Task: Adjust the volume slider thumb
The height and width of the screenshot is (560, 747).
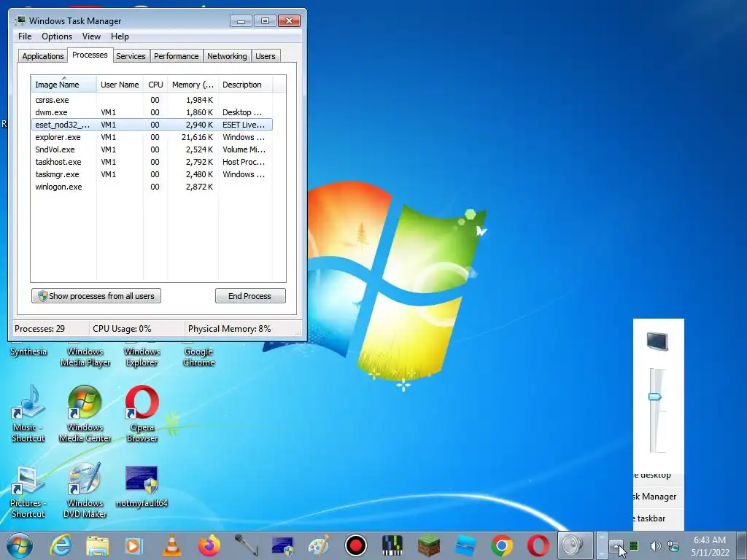Action: [655, 397]
